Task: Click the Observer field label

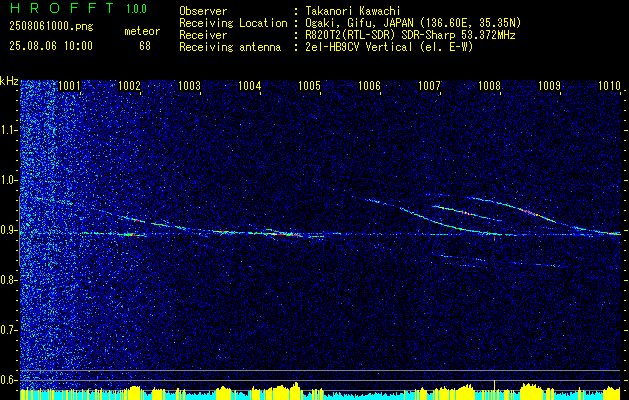Action: pos(203,11)
